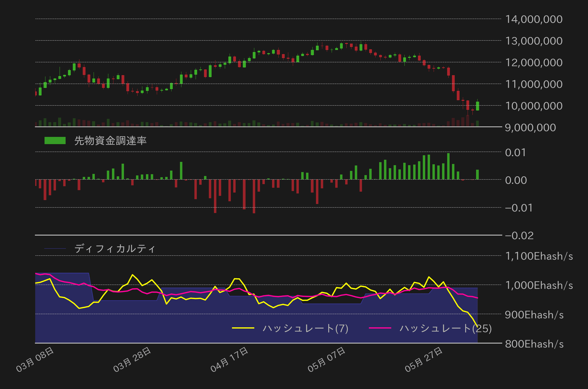Click the 05月 07日 date label

tap(326, 360)
